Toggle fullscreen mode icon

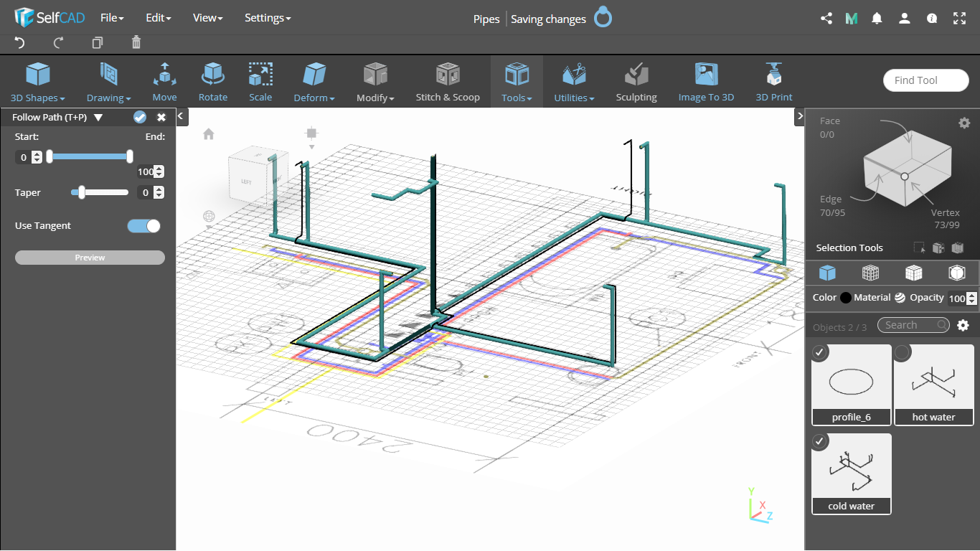point(959,19)
